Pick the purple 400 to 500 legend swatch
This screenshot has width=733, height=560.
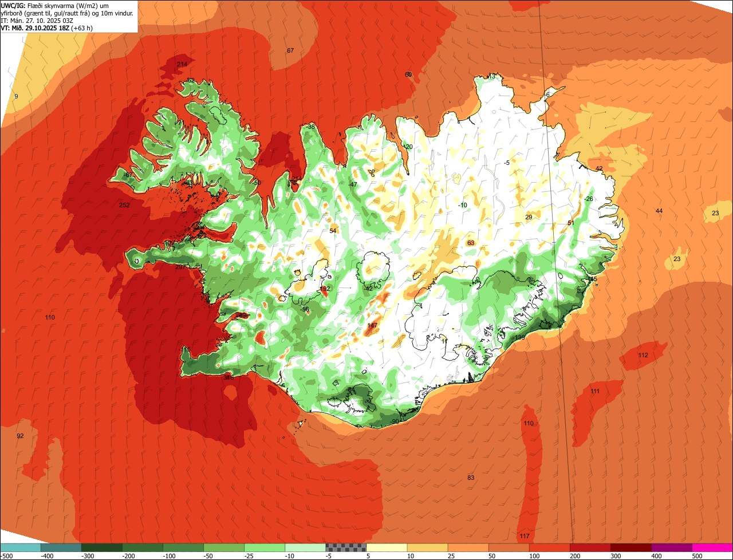[672, 548]
